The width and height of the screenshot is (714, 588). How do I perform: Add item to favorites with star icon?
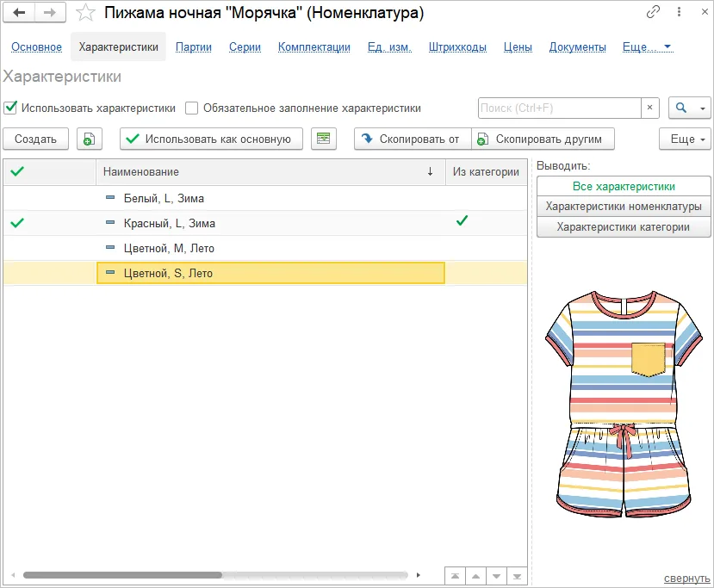[x=85, y=13]
